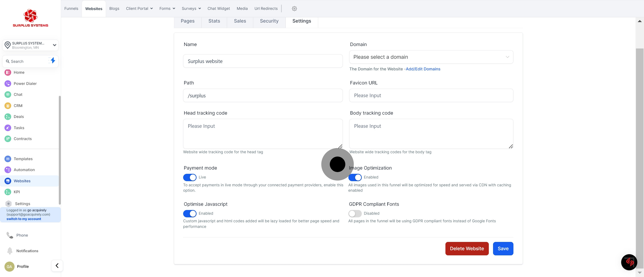Click the Delete Website button
Image resolution: width=644 pixels, height=277 pixels.
[467, 249]
